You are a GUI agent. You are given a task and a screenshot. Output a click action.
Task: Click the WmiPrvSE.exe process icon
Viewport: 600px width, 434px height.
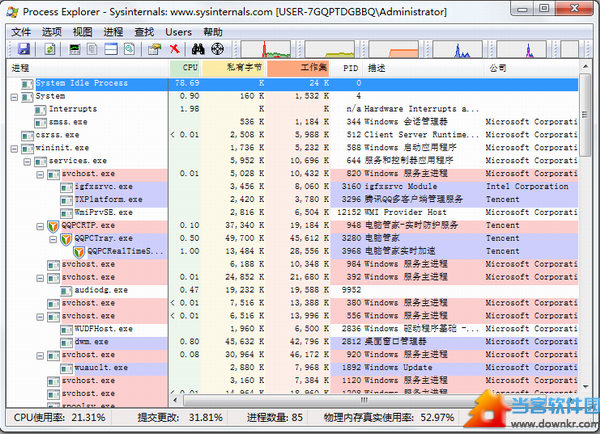point(66,213)
